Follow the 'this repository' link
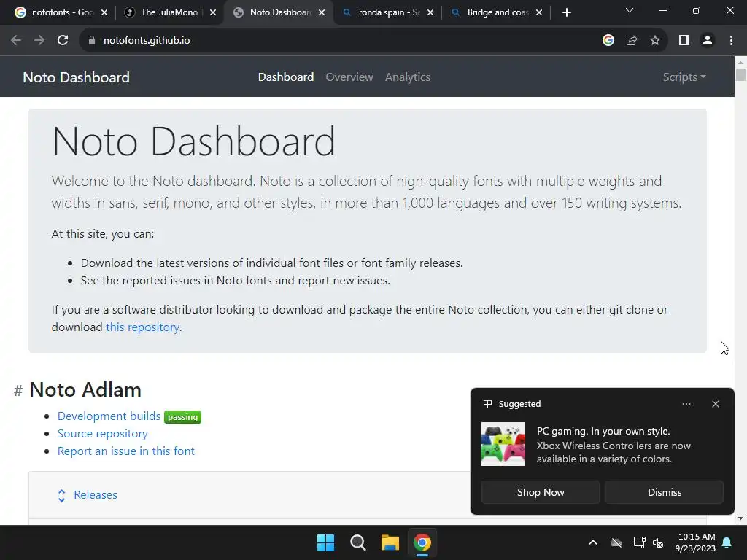Viewport: 747px width, 560px height. 142,327
